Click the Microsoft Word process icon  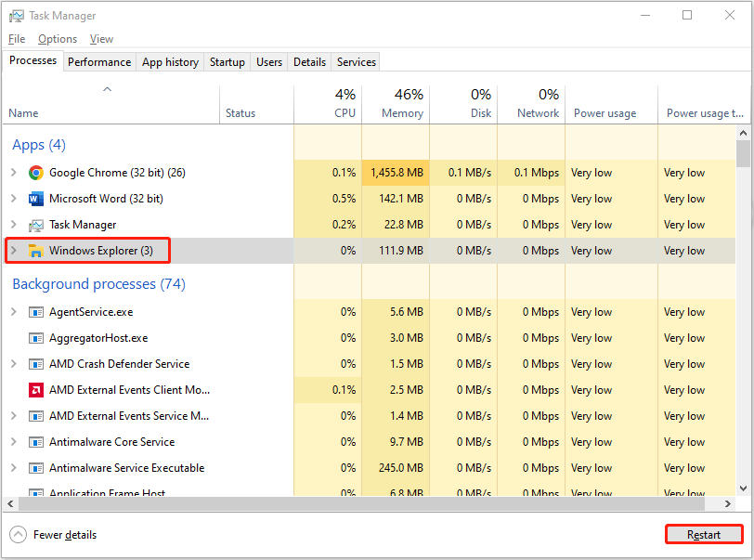[x=35, y=198]
